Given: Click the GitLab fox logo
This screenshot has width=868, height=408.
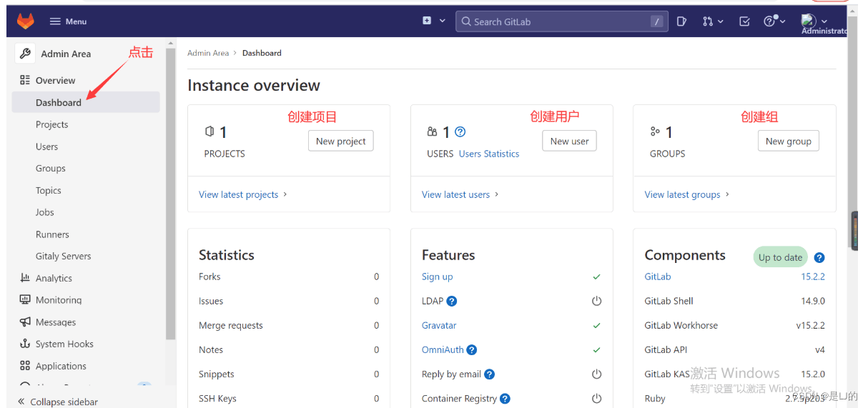Looking at the screenshot, I should pos(25,21).
